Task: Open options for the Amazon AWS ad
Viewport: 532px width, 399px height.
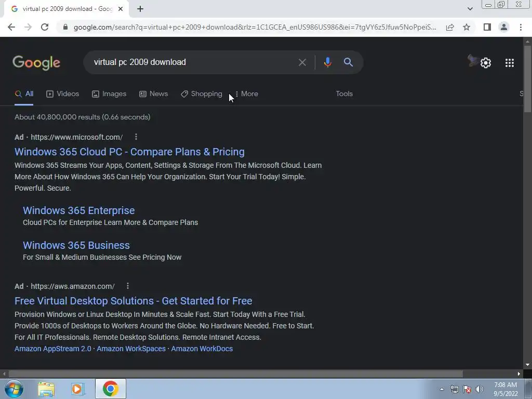Action: 128,286
